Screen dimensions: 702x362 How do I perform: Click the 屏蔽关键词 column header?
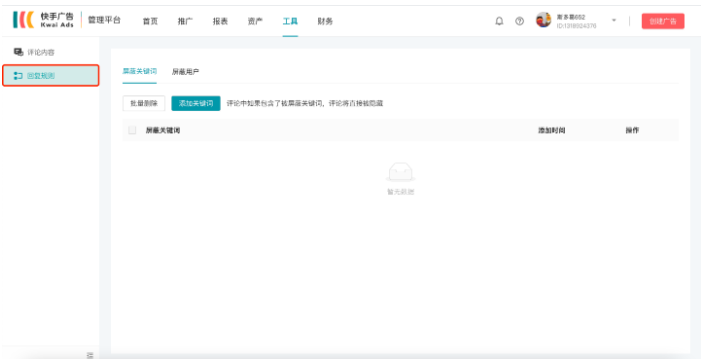click(163, 130)
